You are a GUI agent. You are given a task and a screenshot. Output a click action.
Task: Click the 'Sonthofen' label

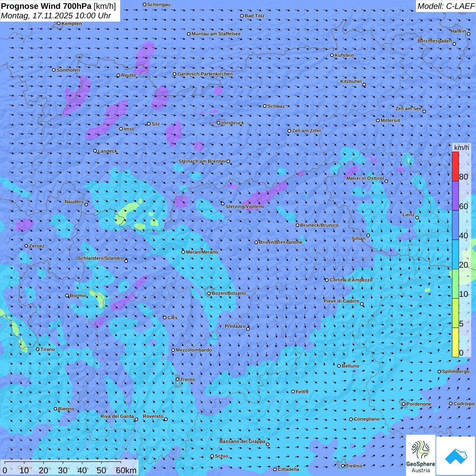tap(68, 70)
